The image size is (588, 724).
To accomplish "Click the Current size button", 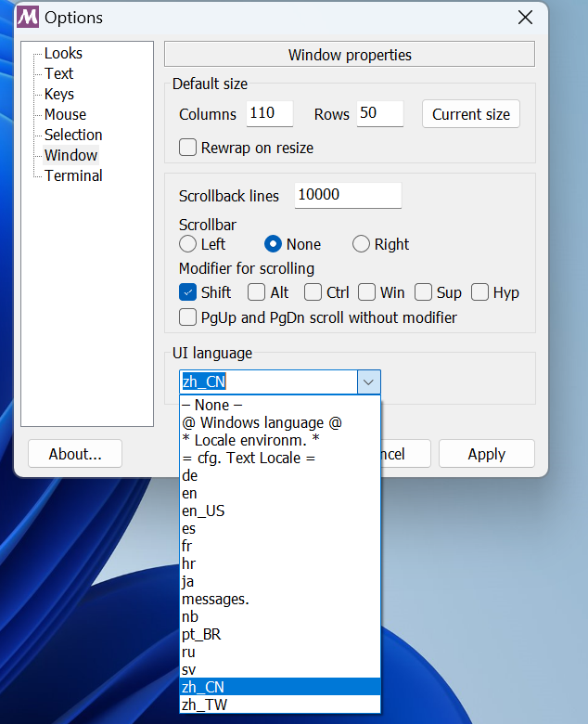I will tap(471, 114).
